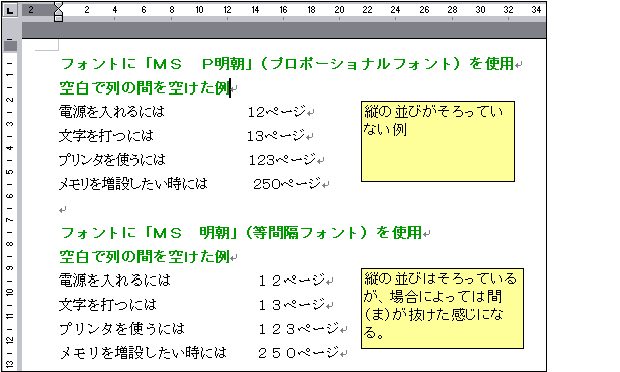
Task: Click the first green heading '空白で列の間を空けた例' under the MS P明朝 heading
Action: tap(144, 88)
